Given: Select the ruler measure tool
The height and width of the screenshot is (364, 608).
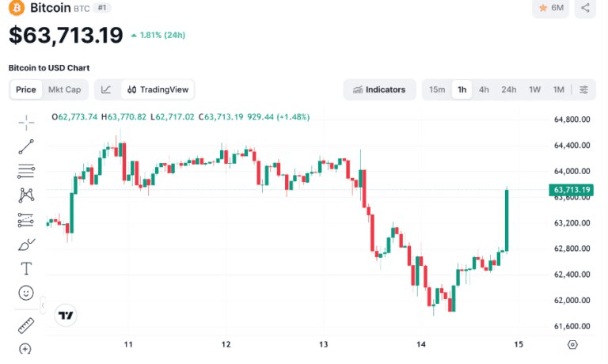Looking at the screenshot, I should (x=26, y=326).
